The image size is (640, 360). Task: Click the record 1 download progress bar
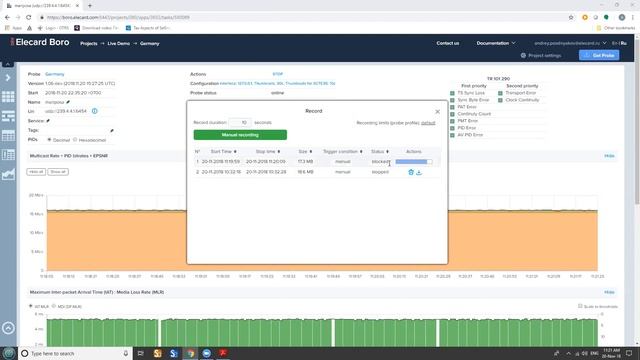(413, 162)
